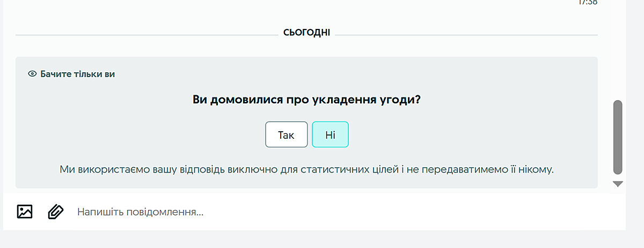
Task: Click the eye icon beside "Бачите тільки ви"
Action: tap(32, 74)
